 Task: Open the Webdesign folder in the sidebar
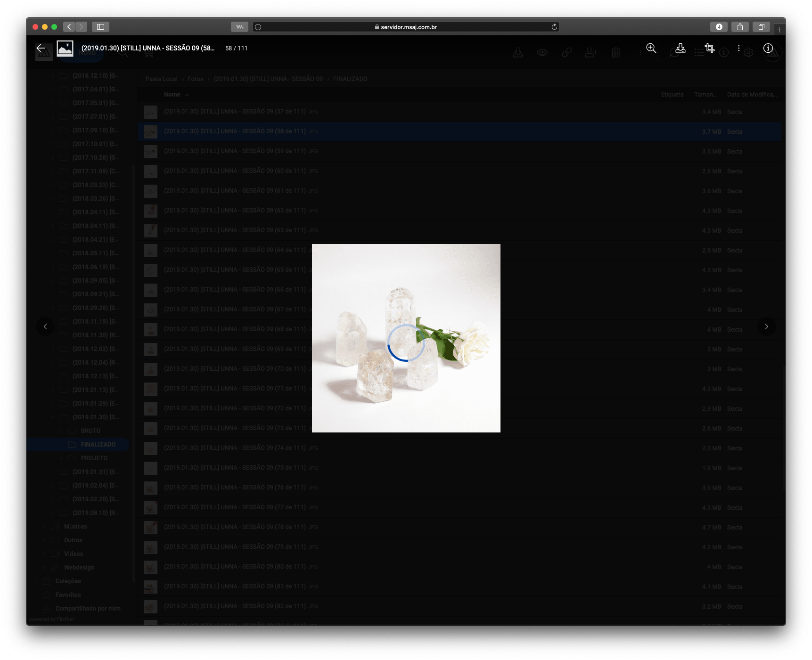(x=79, y=568)
